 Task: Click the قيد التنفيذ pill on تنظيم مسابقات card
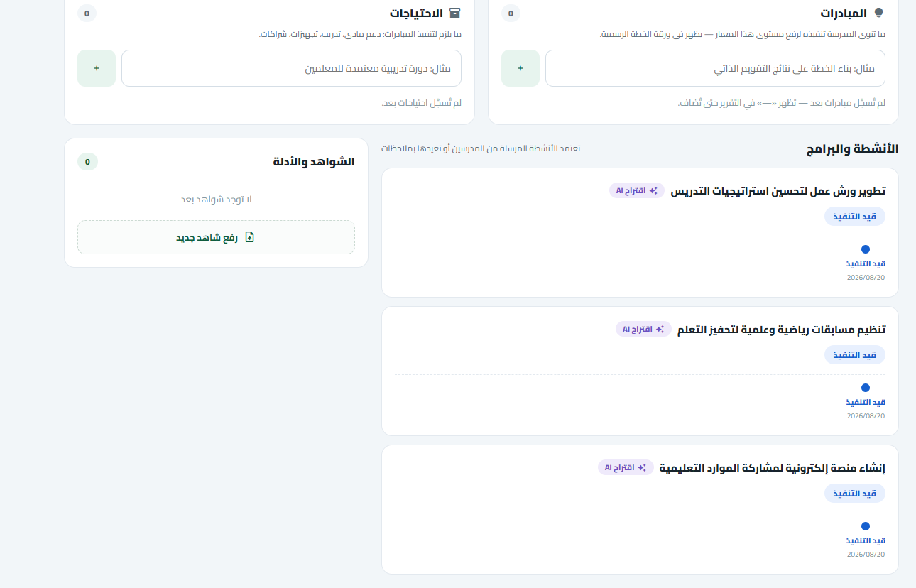[855, 355]
